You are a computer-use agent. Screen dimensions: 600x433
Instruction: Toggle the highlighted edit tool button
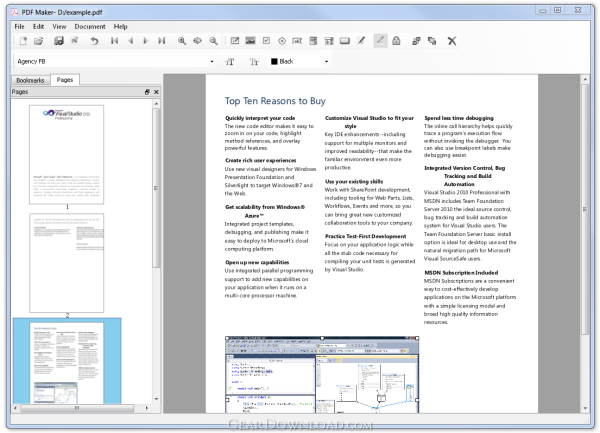point(378,41)
